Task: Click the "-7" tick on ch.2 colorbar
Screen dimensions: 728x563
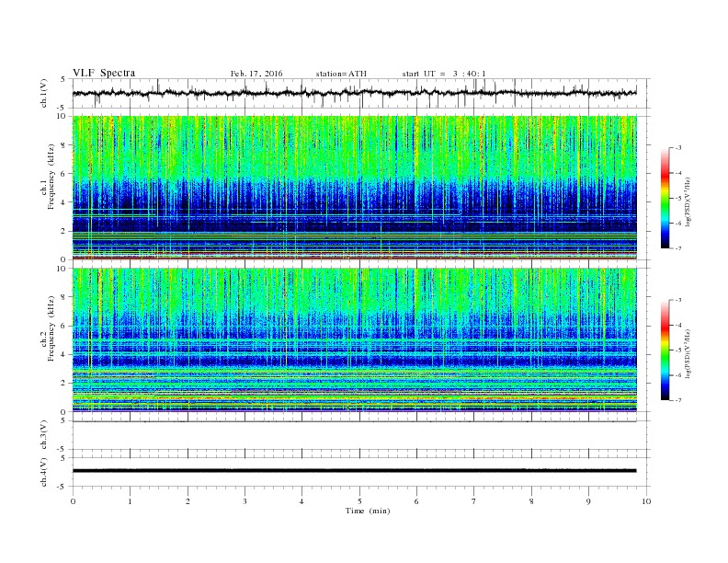Action: [x=678, y=400]
